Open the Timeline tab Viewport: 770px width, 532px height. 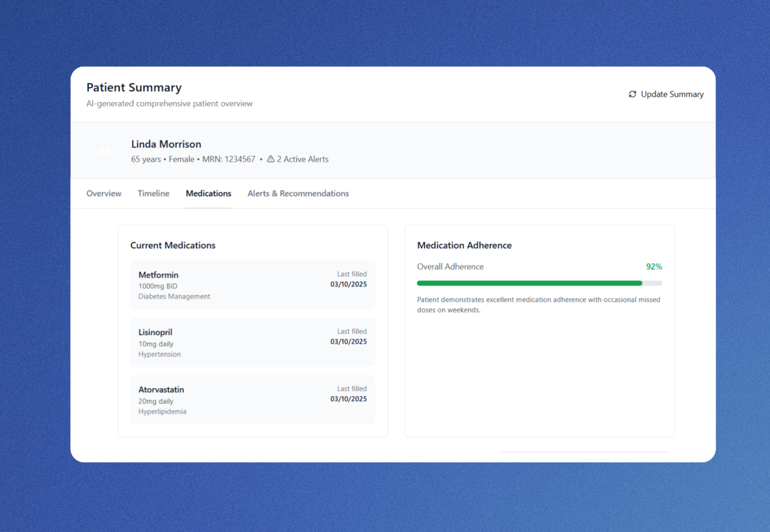click(153, 194)
